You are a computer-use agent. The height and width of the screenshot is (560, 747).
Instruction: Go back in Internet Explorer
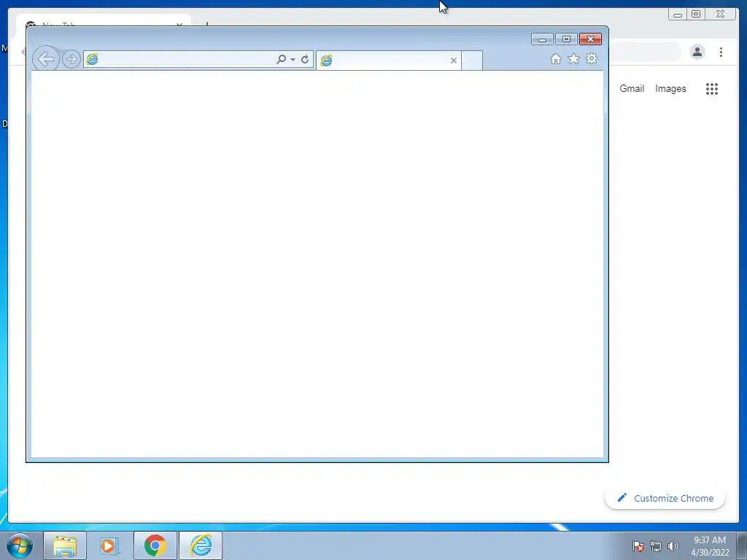(46, 59)
